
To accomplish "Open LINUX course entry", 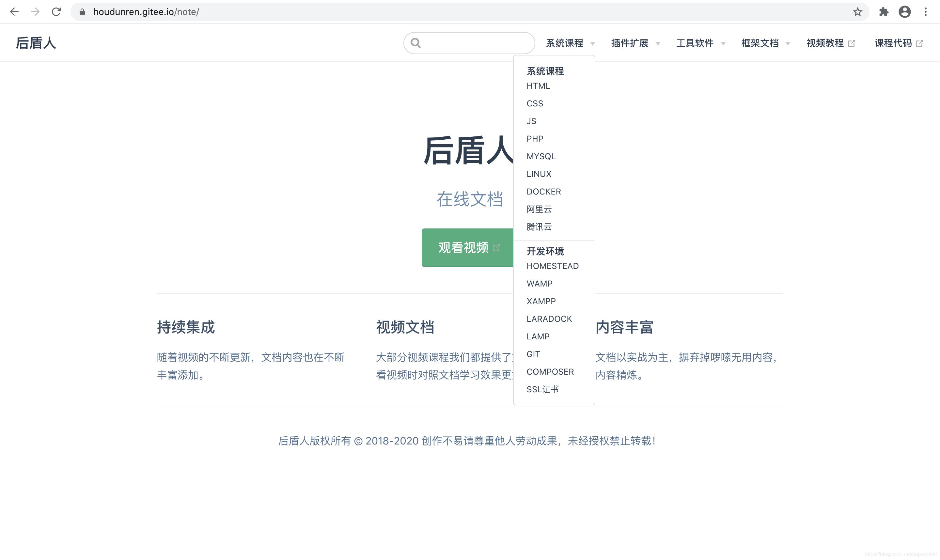I will (x=539, y=174).
